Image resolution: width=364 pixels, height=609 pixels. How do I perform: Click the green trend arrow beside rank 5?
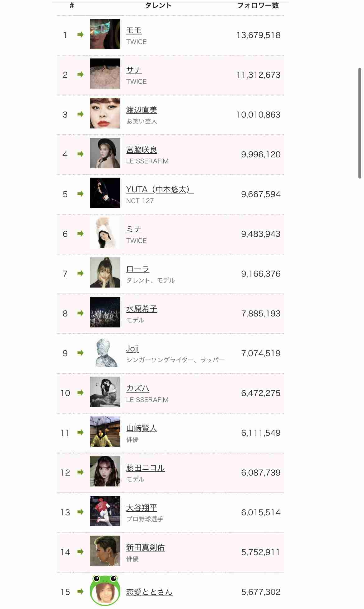[x=81, y=194]
